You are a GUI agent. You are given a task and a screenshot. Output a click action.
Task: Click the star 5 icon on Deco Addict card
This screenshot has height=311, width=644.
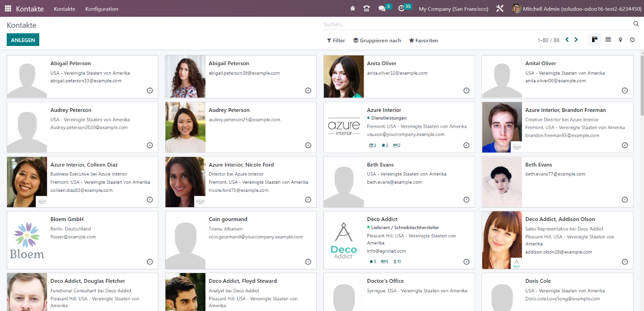[x=373, y=262]
